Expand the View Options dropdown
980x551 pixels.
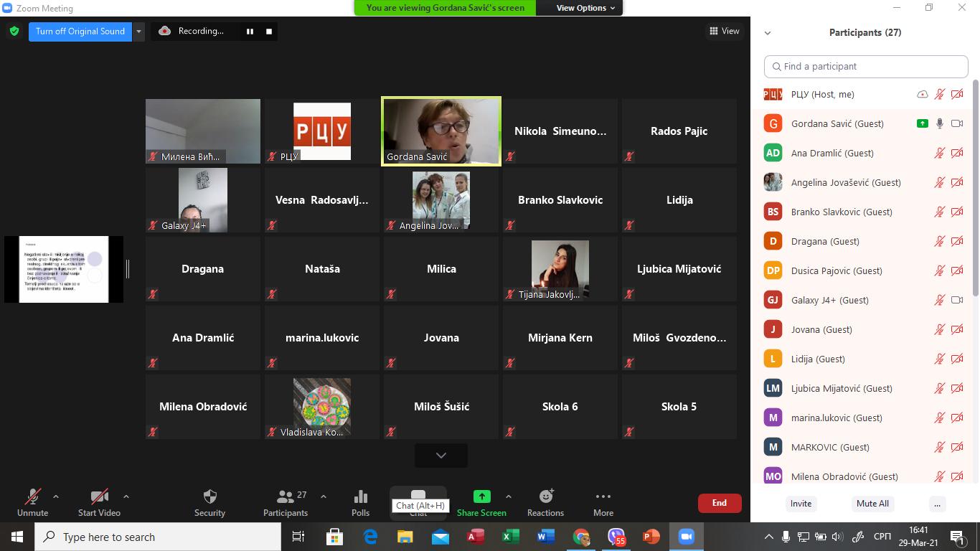585,8
